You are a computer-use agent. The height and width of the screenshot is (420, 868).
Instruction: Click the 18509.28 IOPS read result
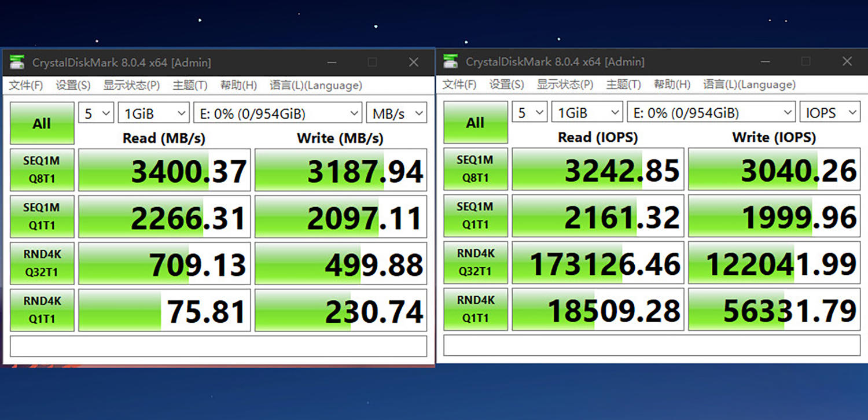point(598,310)
